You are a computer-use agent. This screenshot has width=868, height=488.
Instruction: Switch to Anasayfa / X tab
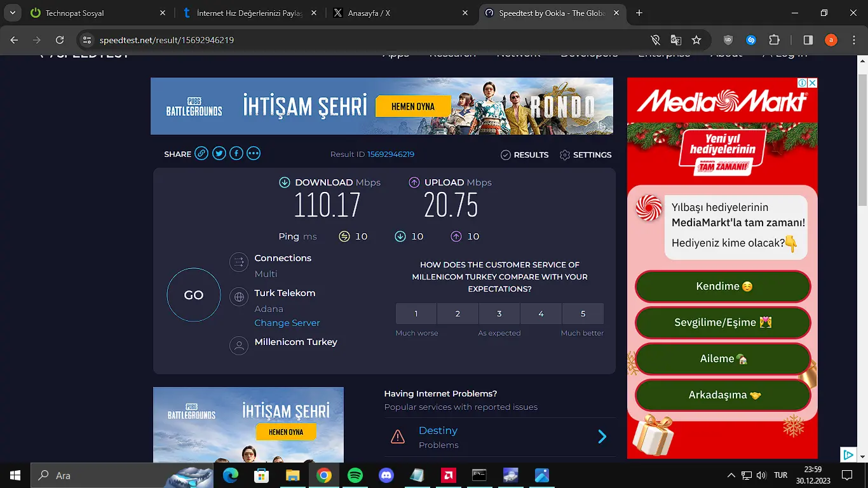(x=401, y=13)
